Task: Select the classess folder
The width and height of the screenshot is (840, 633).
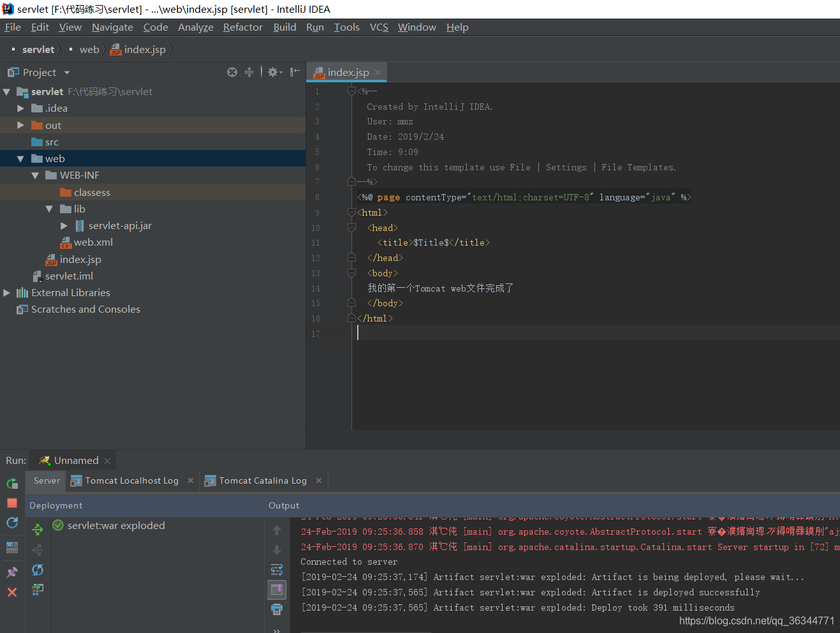Action: coord(92,192)
